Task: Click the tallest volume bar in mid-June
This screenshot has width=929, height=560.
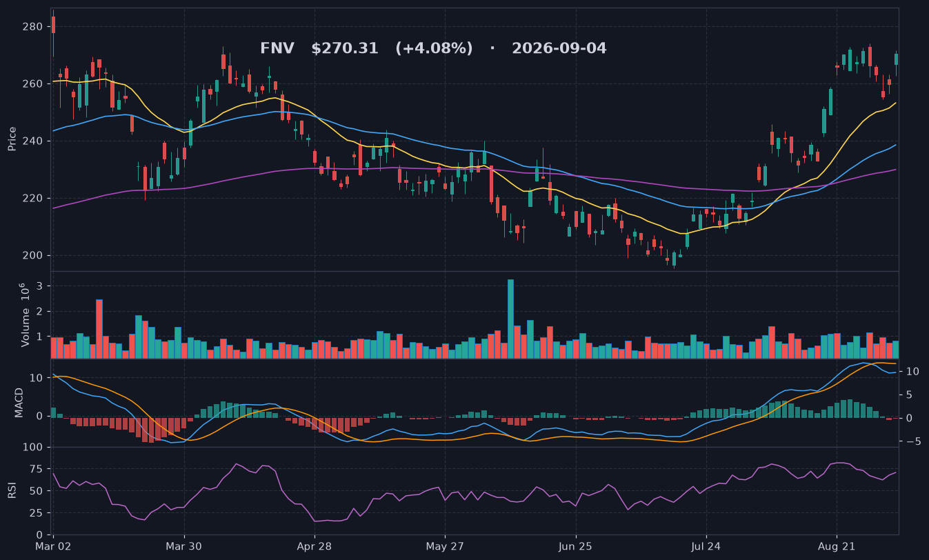Action: click(x=510, y=319)
